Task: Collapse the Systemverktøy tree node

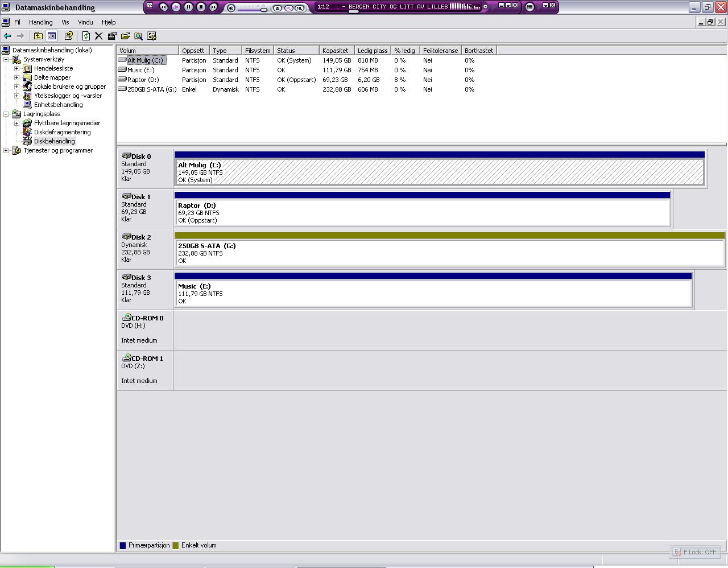Action: pyautogui.click(x=6, y=59)
